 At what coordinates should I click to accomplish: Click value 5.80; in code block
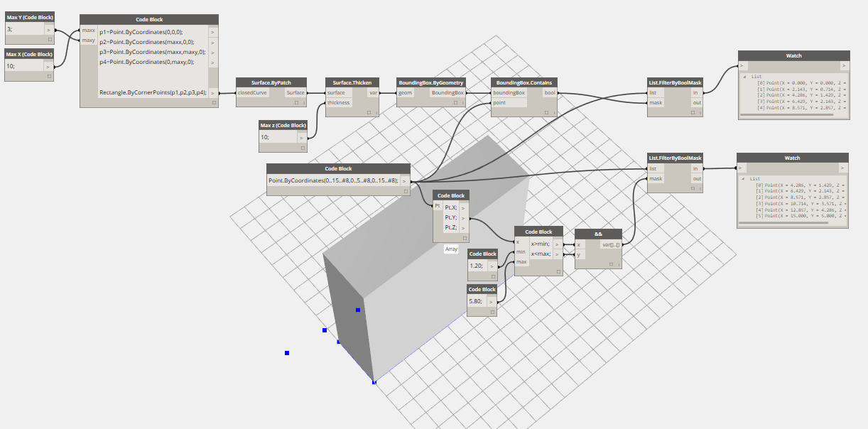click(x=476, y=301)
